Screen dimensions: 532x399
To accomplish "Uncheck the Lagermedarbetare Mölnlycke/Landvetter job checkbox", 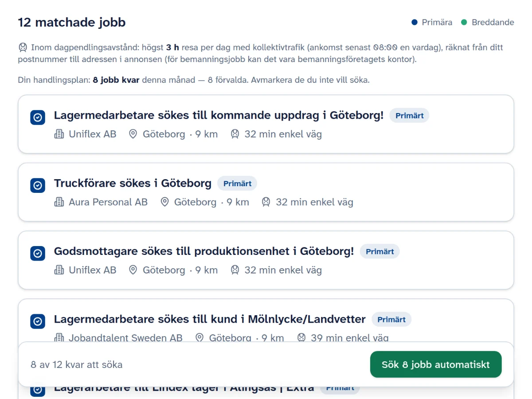I will [38, 321].
